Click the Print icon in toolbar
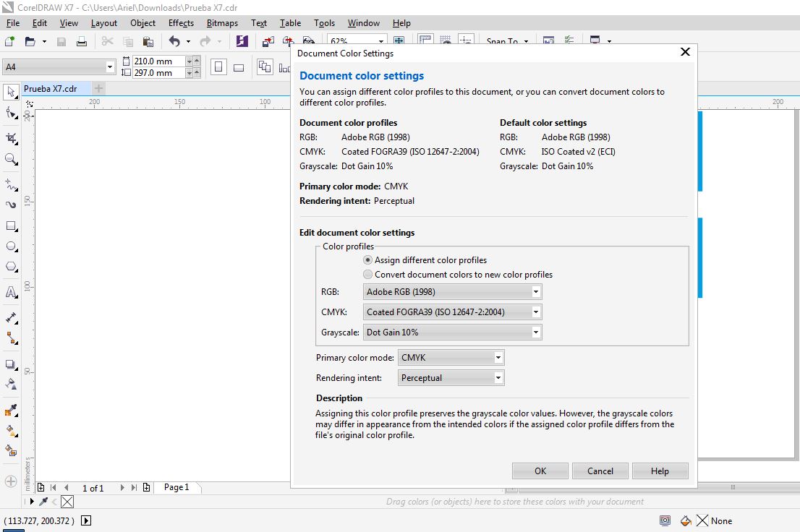 [x=82, y=41]
